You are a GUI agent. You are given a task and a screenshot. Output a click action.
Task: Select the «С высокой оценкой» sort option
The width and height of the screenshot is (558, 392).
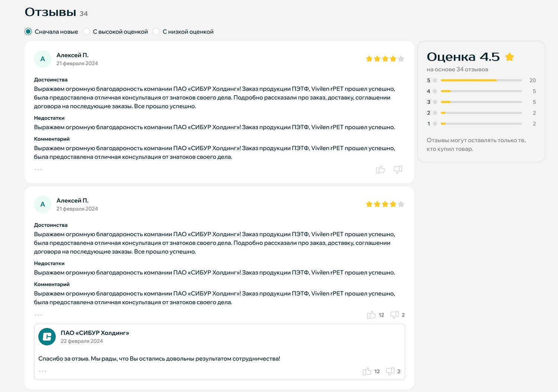[x=87, y=32]
